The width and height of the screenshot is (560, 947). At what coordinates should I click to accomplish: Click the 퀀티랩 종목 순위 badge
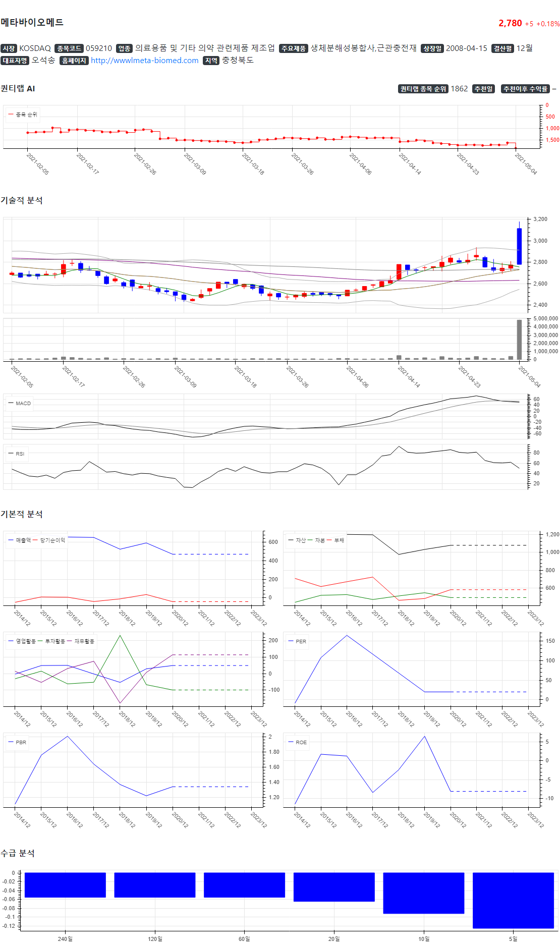pyautogui.click(x=423, y=89)
